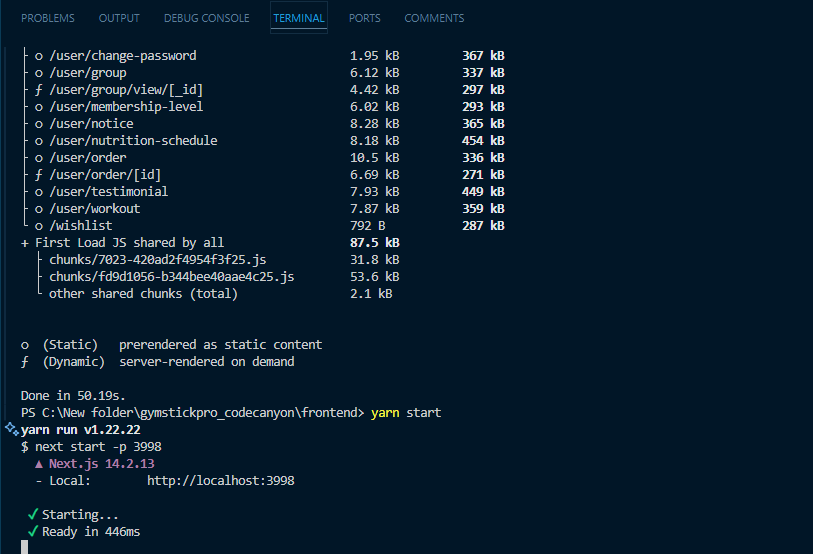
Task: Click the 'First Load JS shared by all' line
Action: [x=129, y=243]
